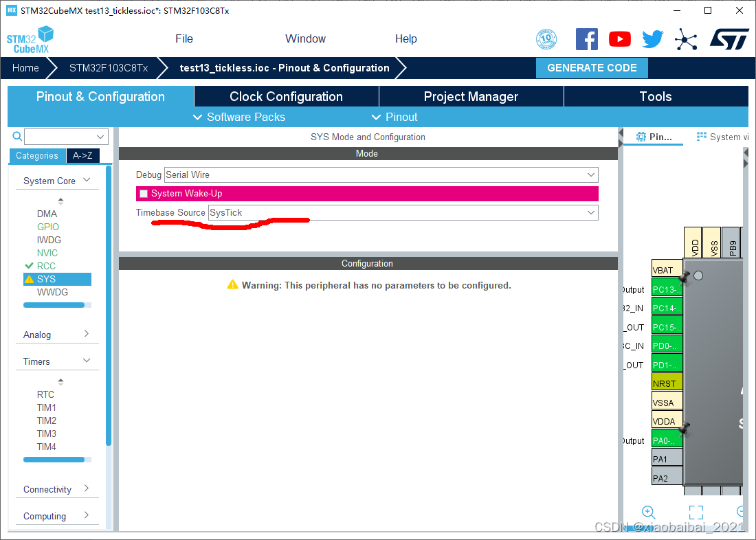Switch to the A->Z list tab
This screenshot has height=540, width=756.
(82, 155)
